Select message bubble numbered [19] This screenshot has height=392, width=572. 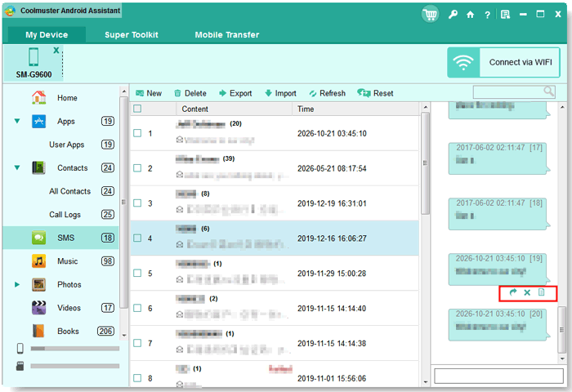(498, 269)
